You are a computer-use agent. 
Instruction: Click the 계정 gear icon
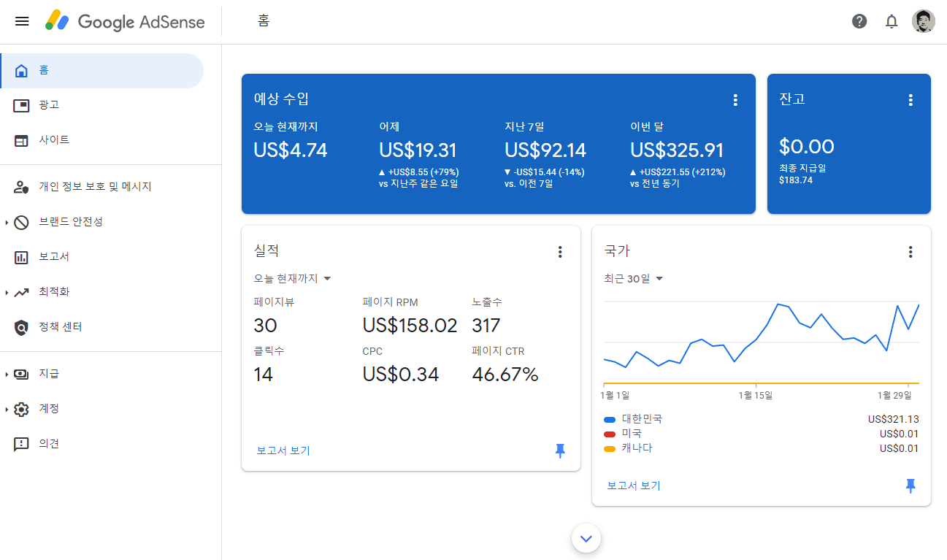click(x=21, y=409)
